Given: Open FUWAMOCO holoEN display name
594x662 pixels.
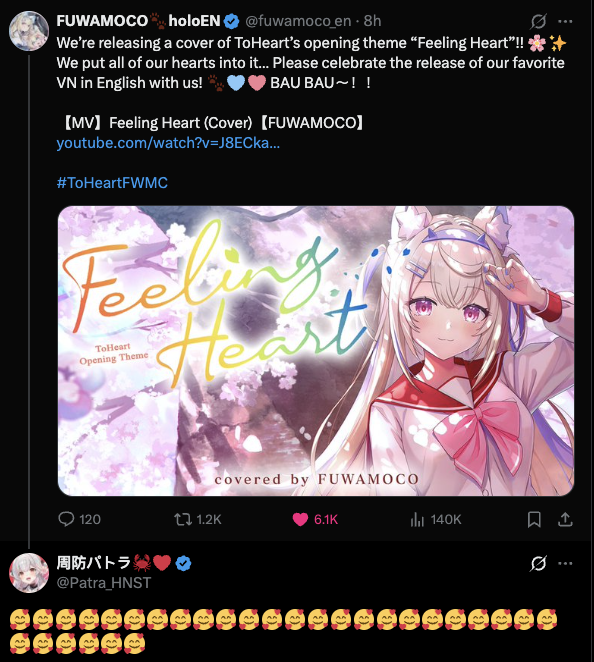Looking at the screenshot, I should point(138,21).
